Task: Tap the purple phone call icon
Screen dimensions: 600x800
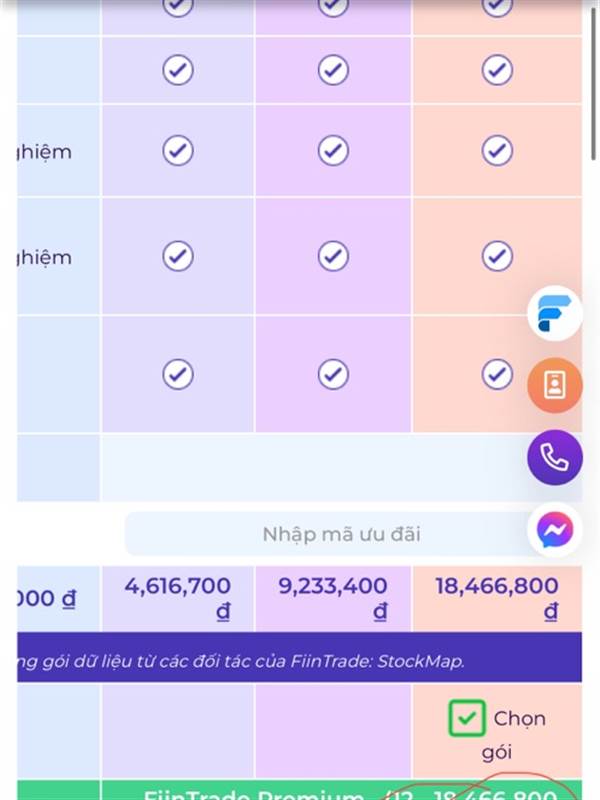Action: 555,457
